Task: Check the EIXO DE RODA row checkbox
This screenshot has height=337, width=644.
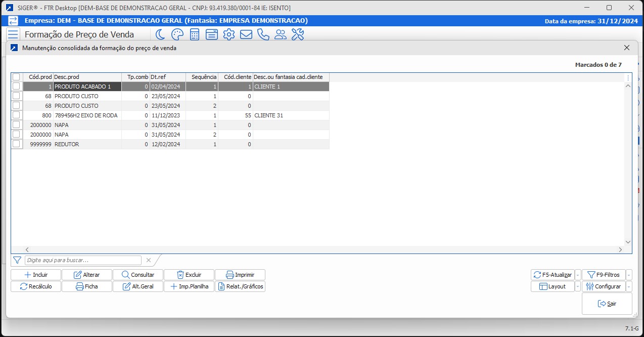Action: 16,115
